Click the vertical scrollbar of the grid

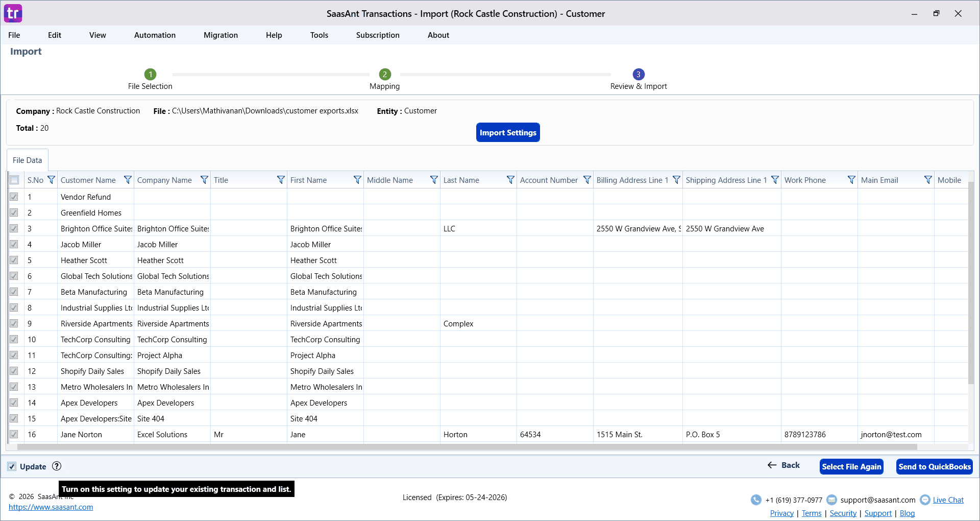tap(971, 283)
